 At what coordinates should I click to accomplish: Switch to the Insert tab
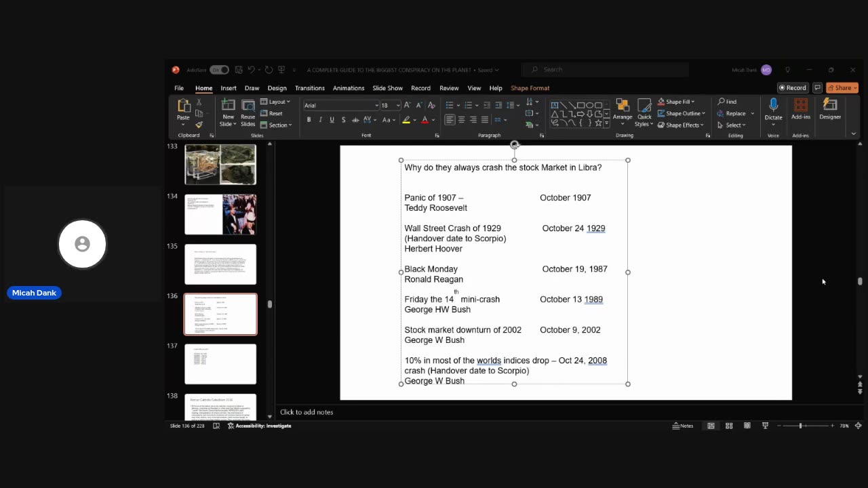(x=229, y=88)
